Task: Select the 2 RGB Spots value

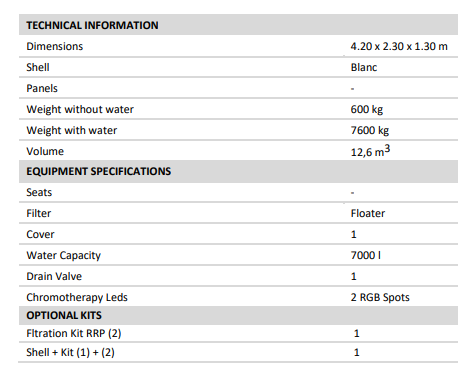Action: pos(380,297)
